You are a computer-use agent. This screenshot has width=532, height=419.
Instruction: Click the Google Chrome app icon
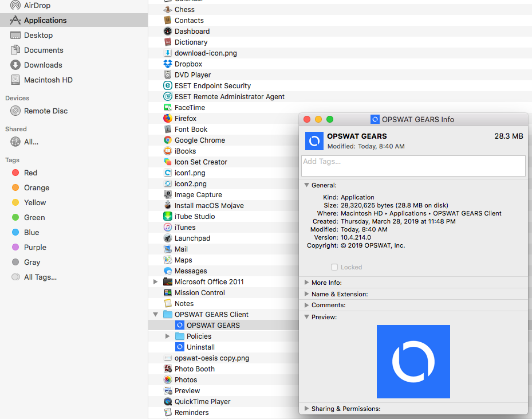click(168, 140)
